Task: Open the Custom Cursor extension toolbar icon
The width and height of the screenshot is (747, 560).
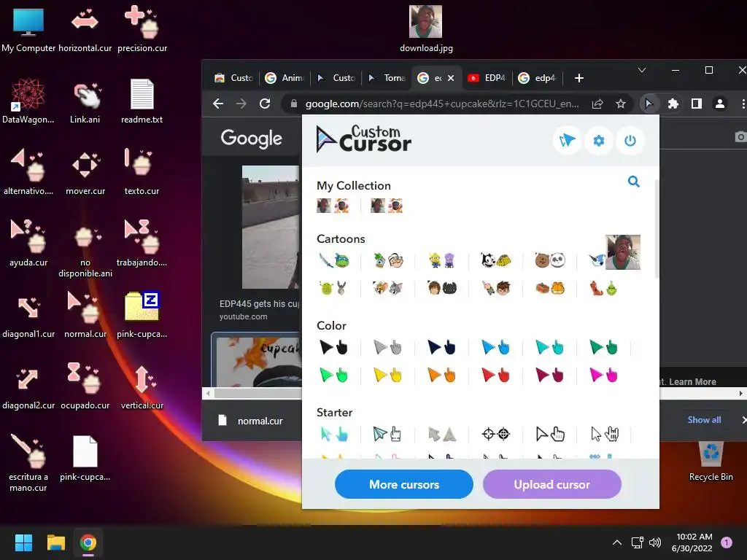Action: (x=649, y=104)
